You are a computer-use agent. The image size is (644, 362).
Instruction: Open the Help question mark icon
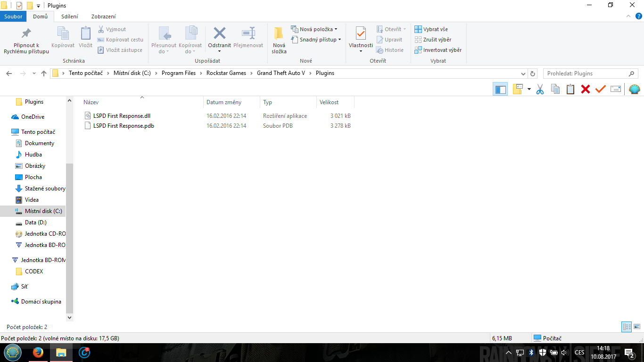tap(638, 16)
